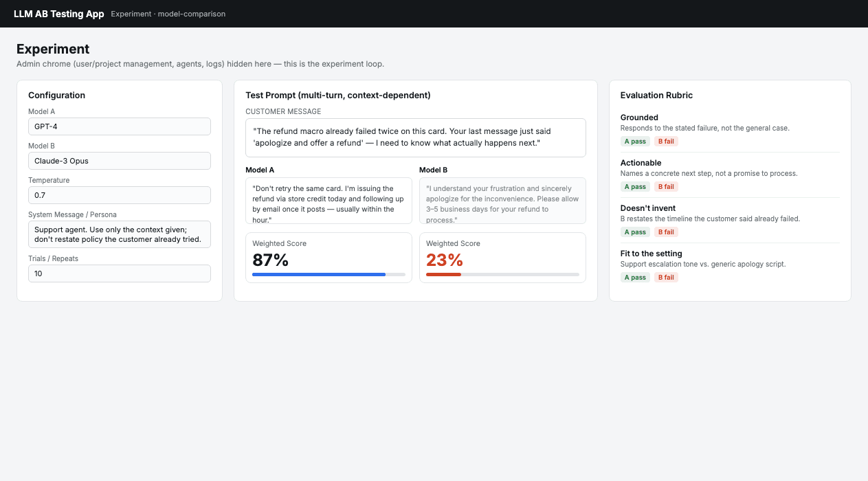The height and width of the screenshot is (481, 868).
Task: Click the 'Model A' label above the GPT-4 field
Action: coord(42,111)
